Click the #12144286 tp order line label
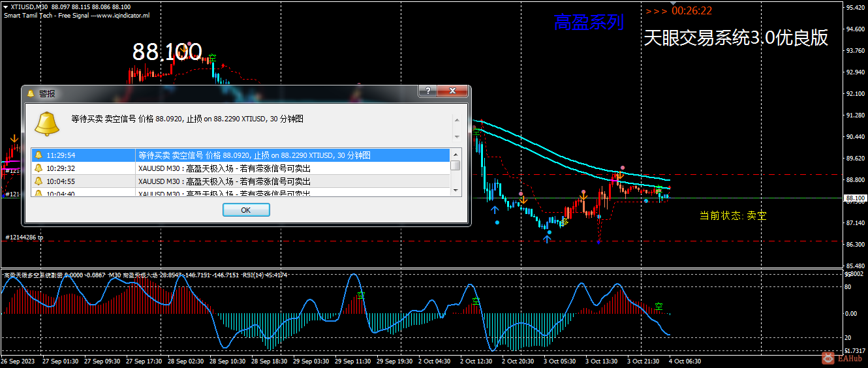The width and height of the screenshot is (868, 368). tap(23, 238)
